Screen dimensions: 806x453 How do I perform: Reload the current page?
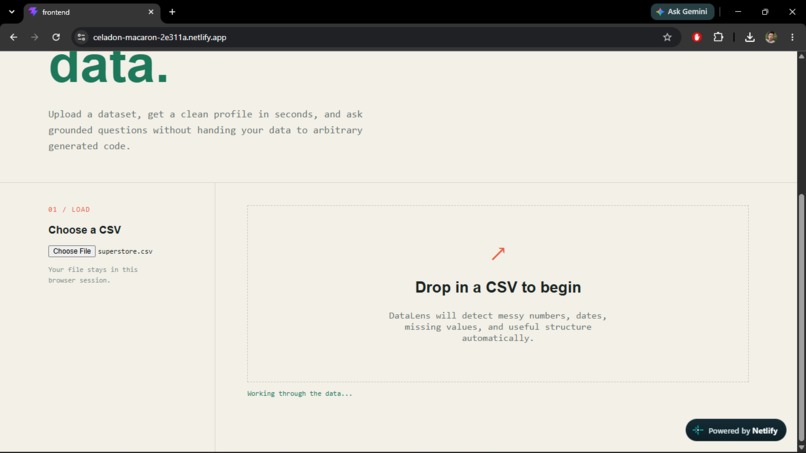[56, 37]
